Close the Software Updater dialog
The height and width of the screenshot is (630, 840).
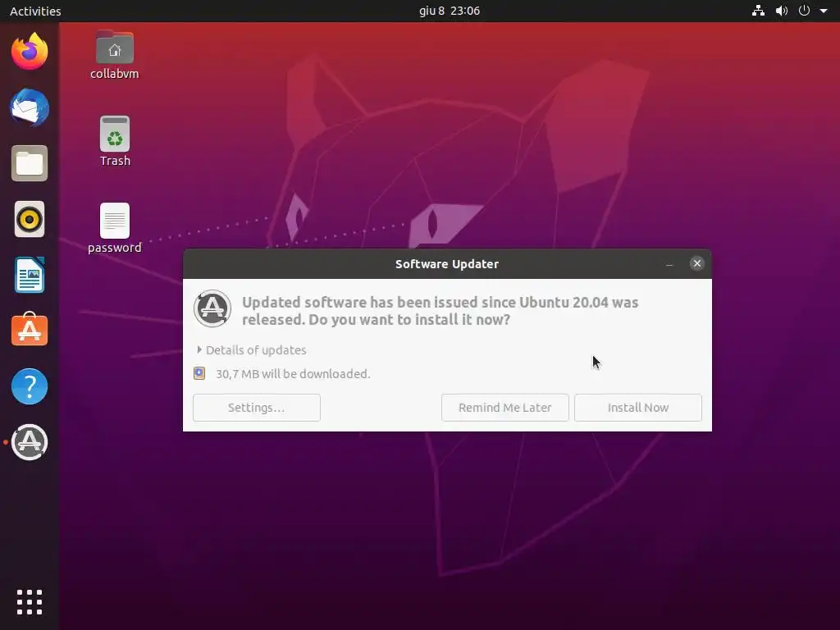(x=697, y=263)
